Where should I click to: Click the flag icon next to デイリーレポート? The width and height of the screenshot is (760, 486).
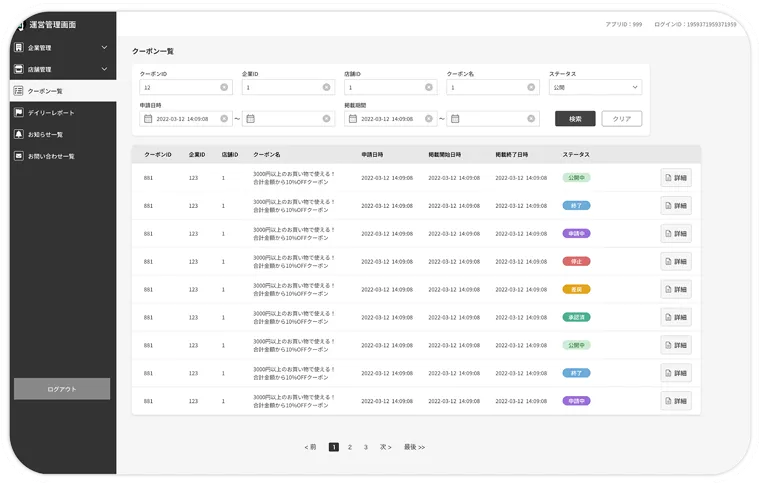18,112
